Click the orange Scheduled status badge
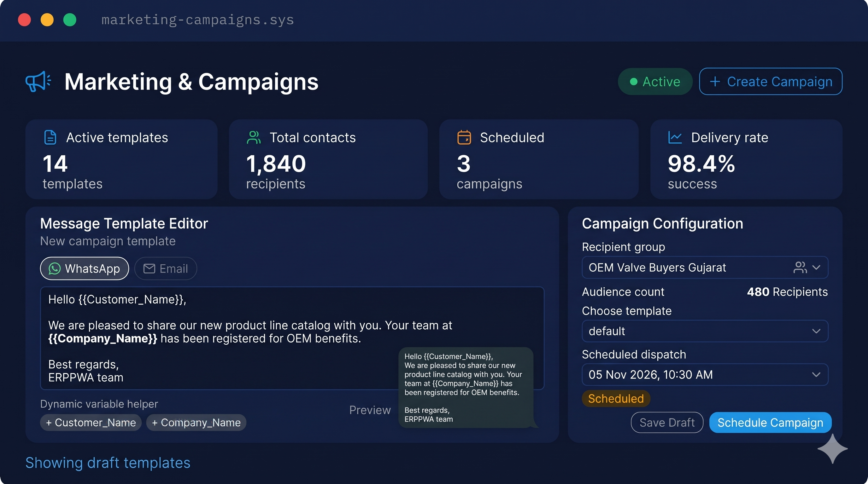The width and height of the screenshot is (868, 484). pyautogui.click(x=616, y=399)
